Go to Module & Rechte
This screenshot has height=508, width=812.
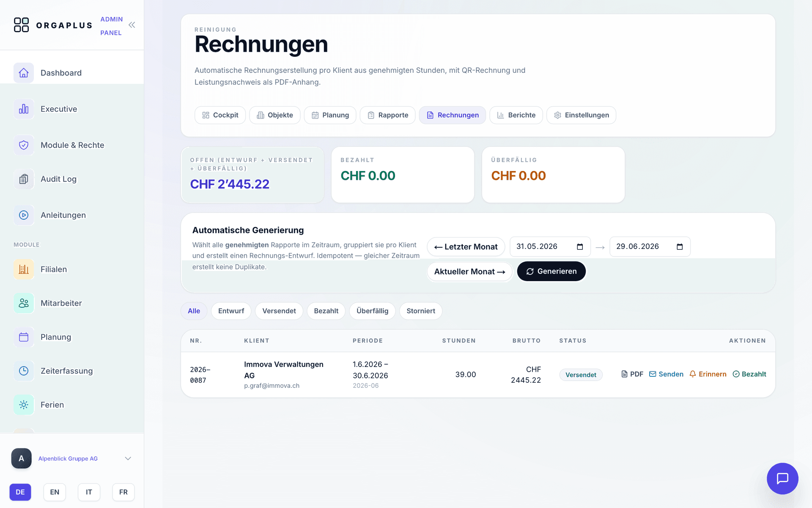(72, 145)
